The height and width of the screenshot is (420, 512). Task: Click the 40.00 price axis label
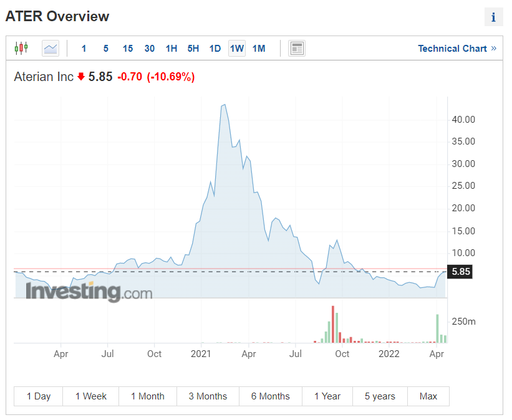point(463,120)
